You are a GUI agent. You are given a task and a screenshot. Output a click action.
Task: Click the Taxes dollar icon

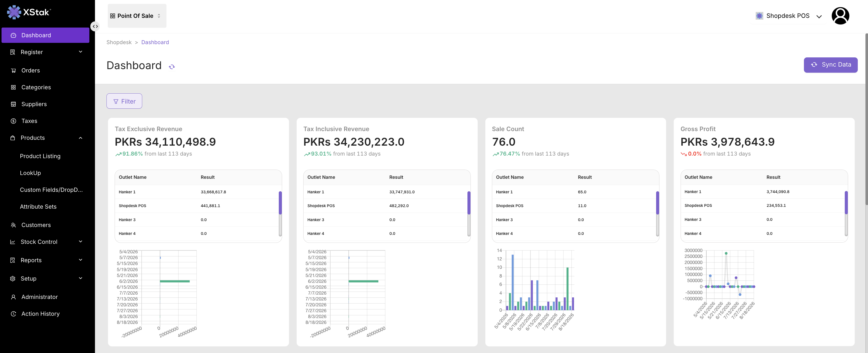pos(14,121)
